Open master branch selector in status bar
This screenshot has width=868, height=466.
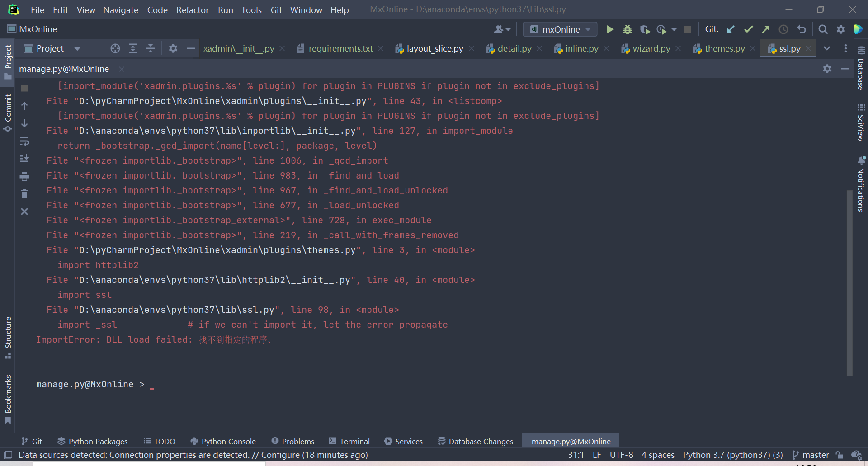811,455
